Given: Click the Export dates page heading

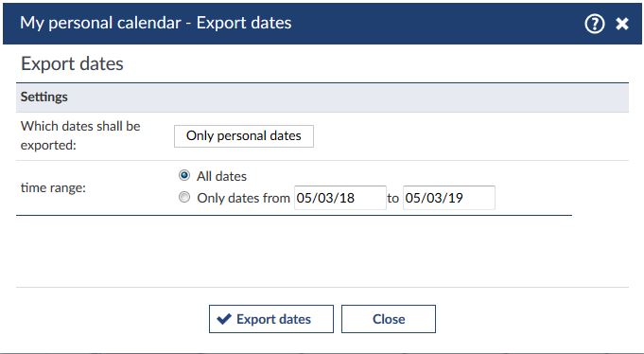Looking at the screenshot, I should point(72,64).
